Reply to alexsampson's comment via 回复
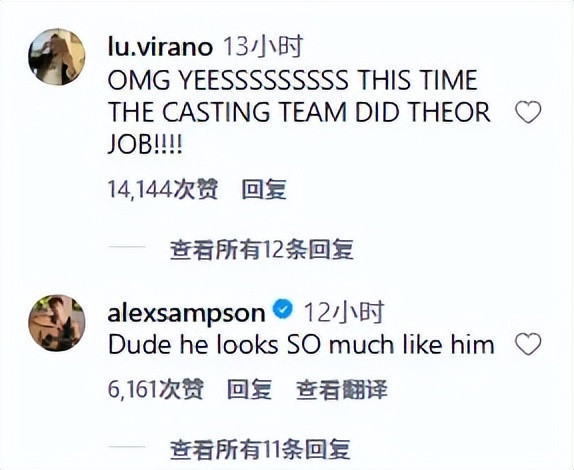 pos(250,389)
